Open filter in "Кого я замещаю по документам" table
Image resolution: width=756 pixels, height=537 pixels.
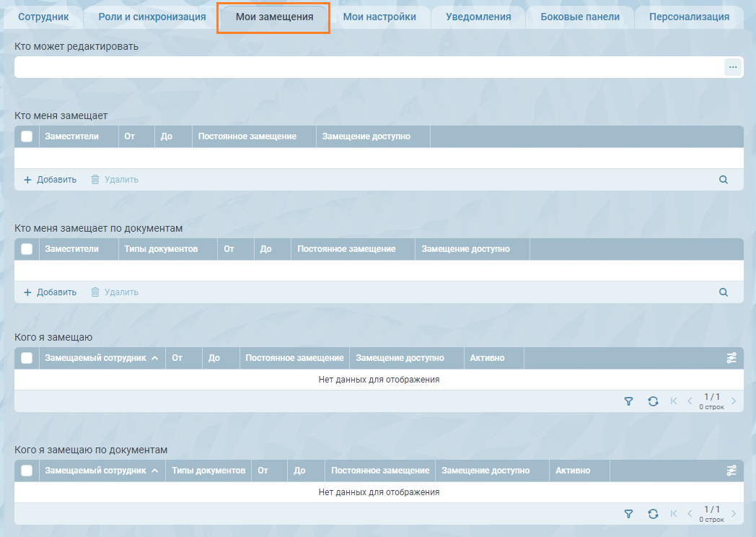point(628,514)
